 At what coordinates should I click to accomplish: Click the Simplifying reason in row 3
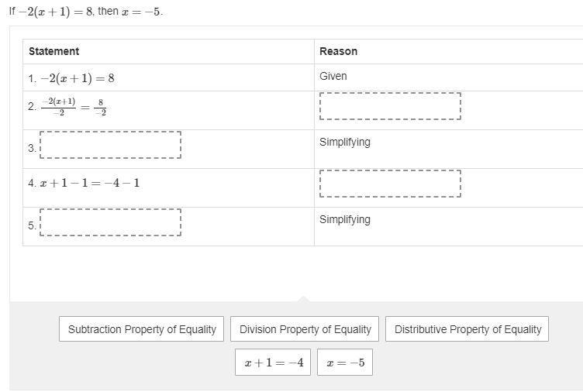(x=345, y=142)
